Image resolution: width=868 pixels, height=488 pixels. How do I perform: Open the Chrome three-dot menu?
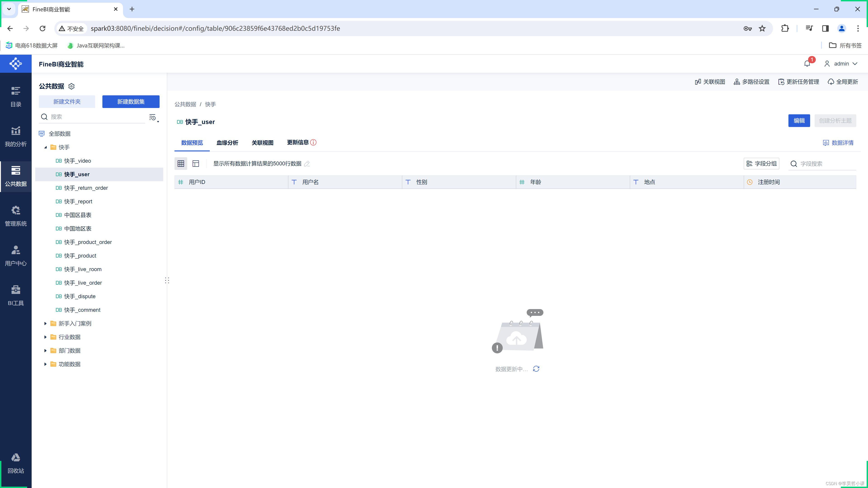point(858,29)
